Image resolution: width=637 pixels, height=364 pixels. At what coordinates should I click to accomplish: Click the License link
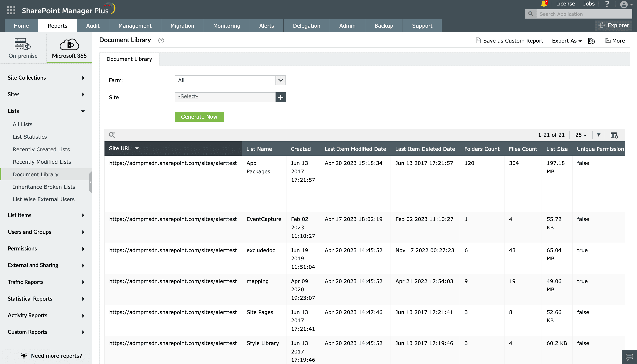[x=565, y=4]
